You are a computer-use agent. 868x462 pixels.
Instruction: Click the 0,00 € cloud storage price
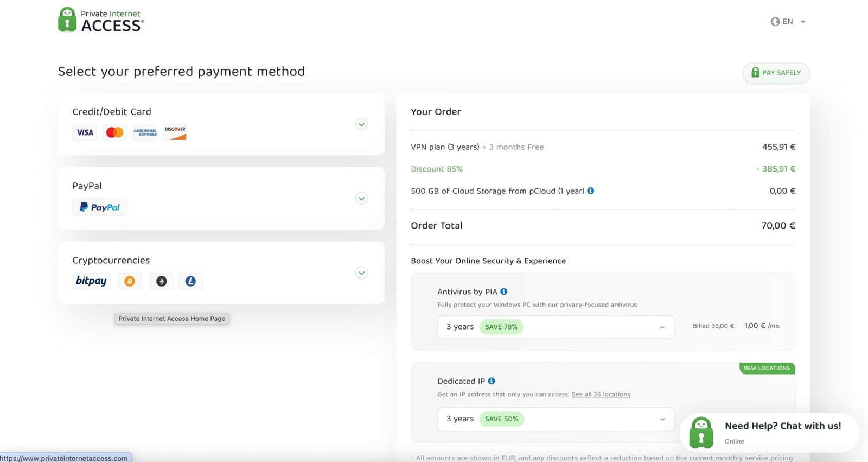coord(783,191)
